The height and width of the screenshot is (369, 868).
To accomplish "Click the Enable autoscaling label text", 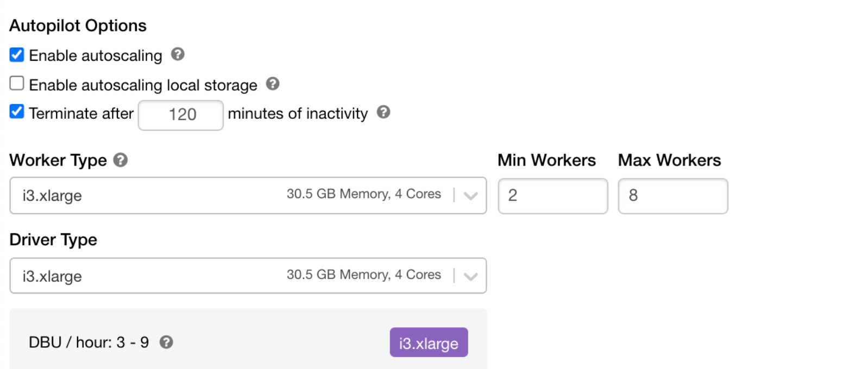I will tap(96, 55).
